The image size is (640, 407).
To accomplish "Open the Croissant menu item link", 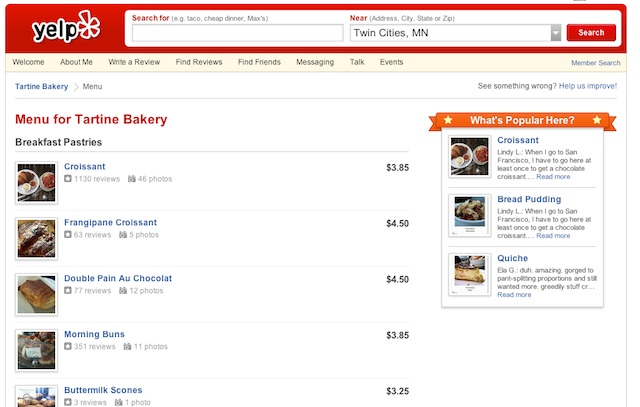I will [x=84, y=167].
